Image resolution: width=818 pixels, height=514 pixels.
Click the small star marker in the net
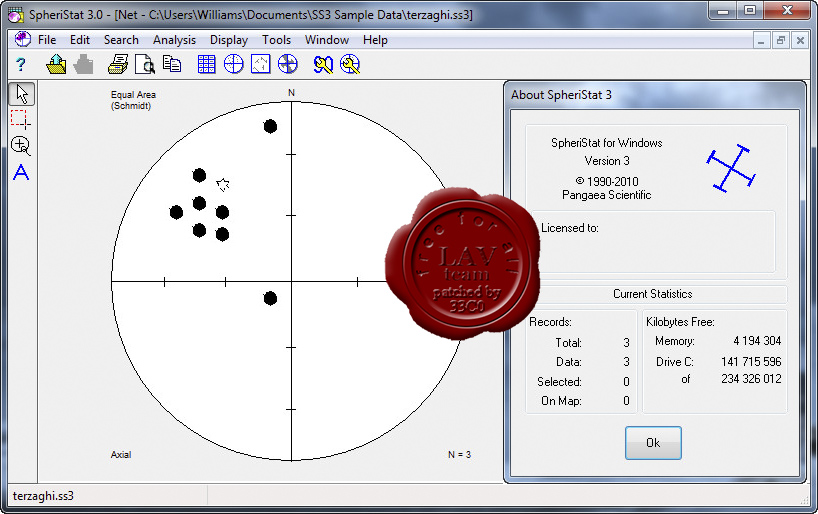[x=223, y=184]
